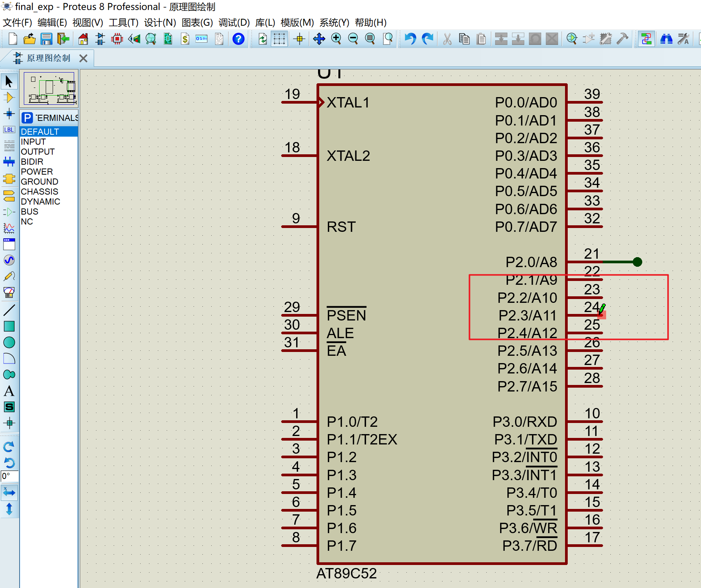Select the 2D Box drawing tool

(x=9, y=326)
